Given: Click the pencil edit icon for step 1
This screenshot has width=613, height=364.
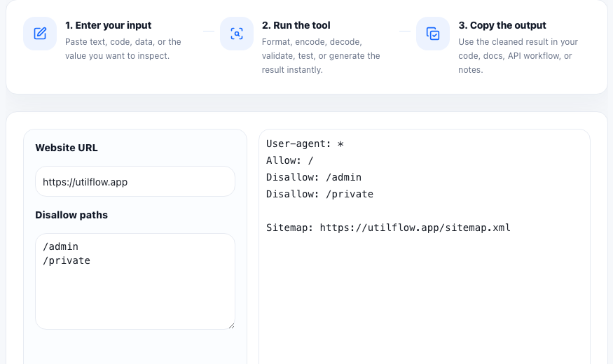Looking at the screenshot, I should (x=40, y=34).
